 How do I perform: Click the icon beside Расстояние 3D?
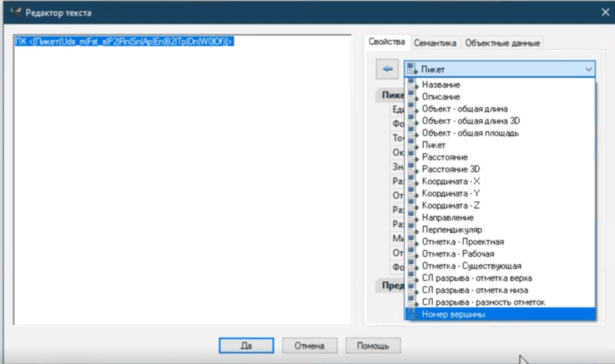click(x=413, y=169)
